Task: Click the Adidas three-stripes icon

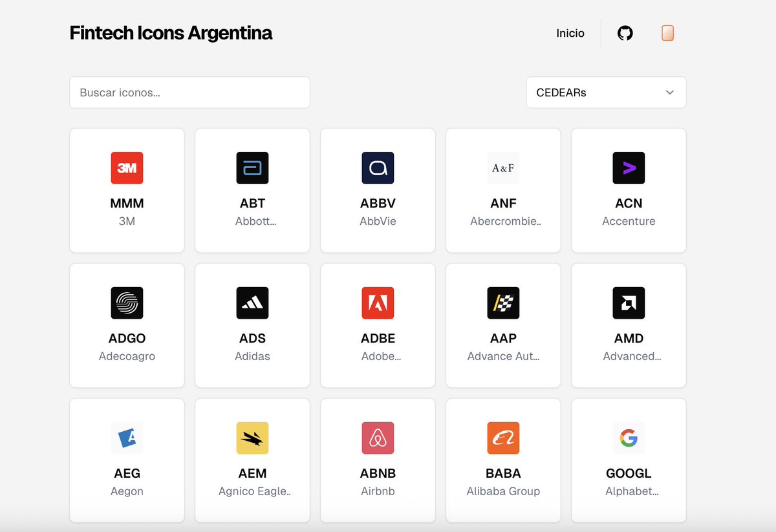Action: [252, 303]
